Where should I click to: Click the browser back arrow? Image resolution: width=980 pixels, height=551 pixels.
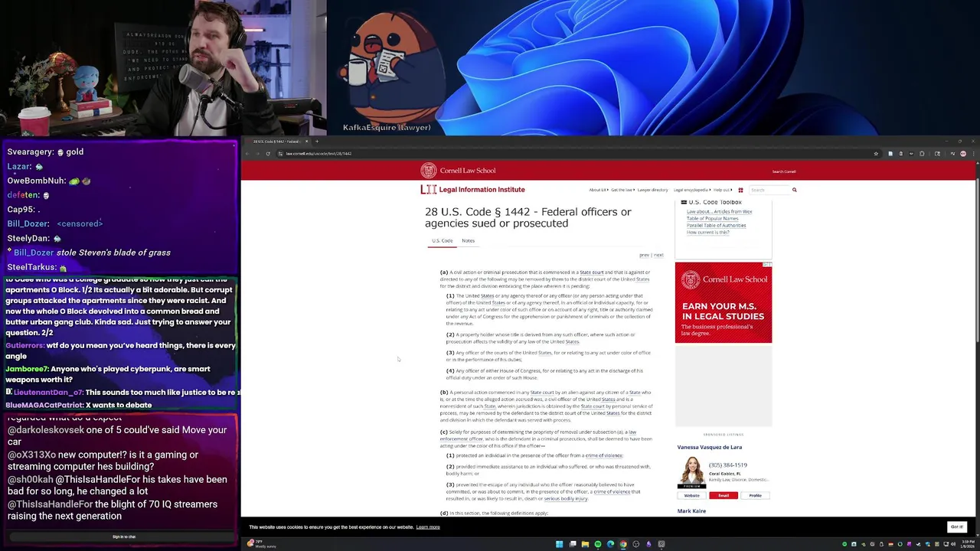pyautogui.click(x=247, y=154)
